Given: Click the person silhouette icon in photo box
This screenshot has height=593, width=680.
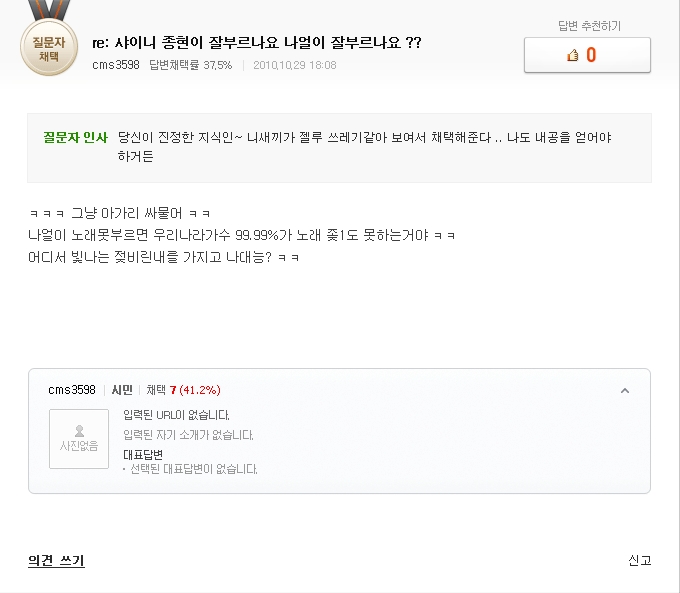Looking at the screenshot, I should coord(79,431).
